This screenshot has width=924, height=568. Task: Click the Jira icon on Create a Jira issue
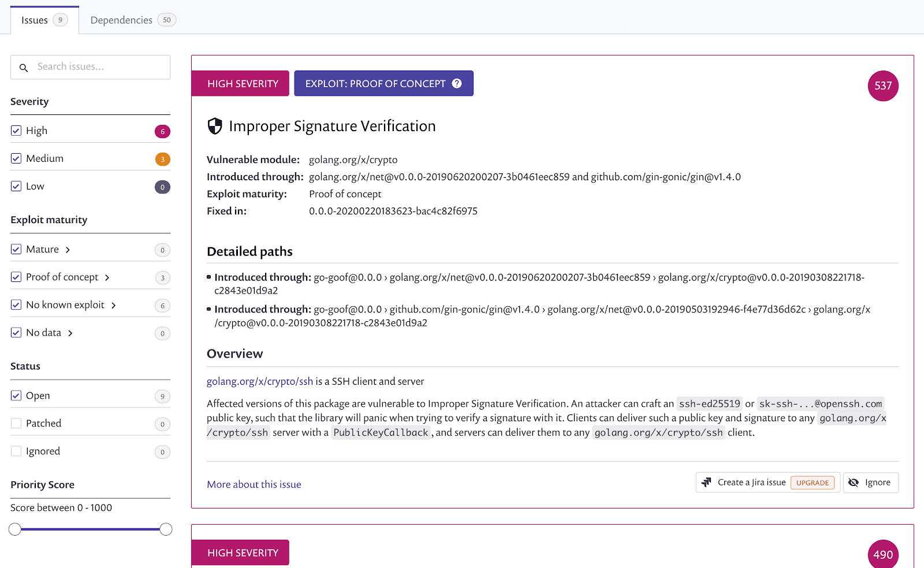coord(707,482)
